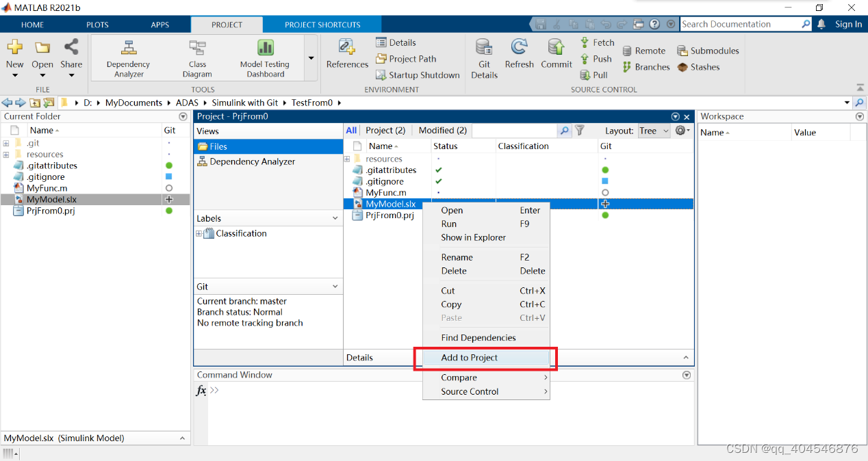View Git Details
This screenshot has height=461, width=868.
click(484, 57)
